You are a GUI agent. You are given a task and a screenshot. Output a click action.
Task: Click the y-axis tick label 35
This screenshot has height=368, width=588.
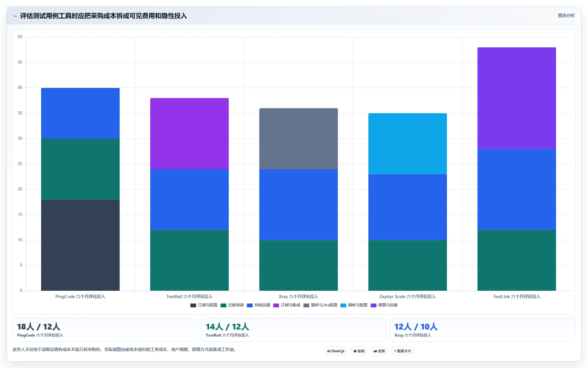(x=20, y=113)
